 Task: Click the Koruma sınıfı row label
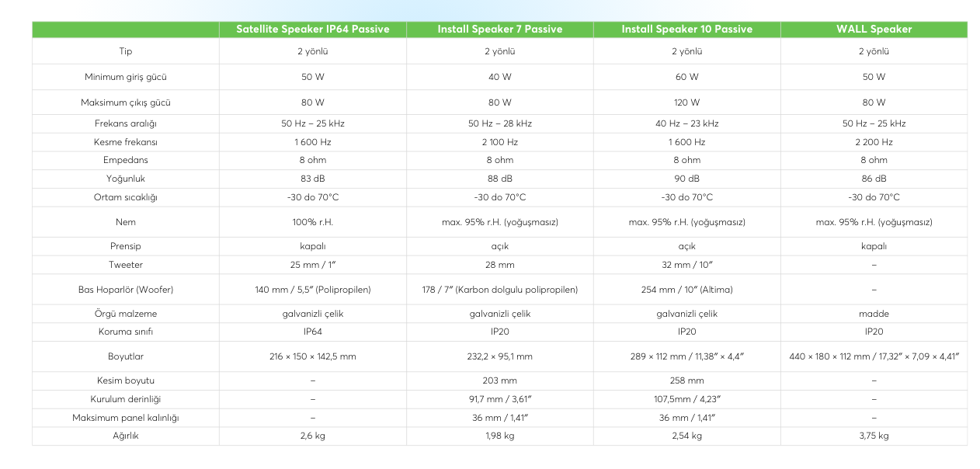(x=126, y=332)
